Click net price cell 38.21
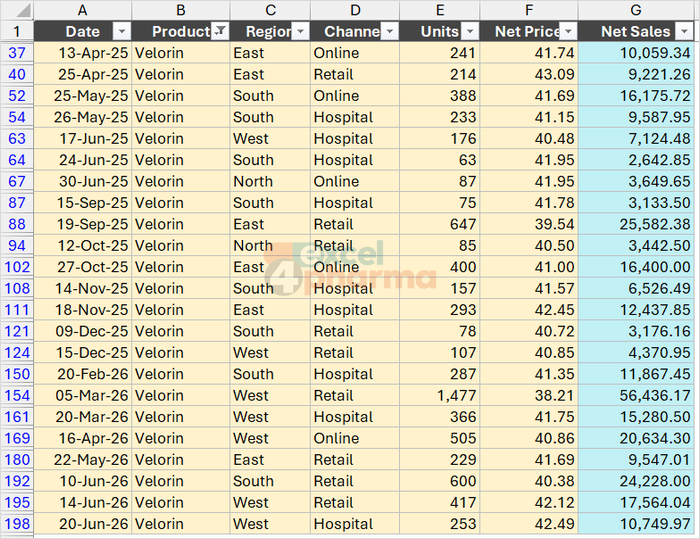The height and width of the screenshot is (539, 700). point(529,396)
